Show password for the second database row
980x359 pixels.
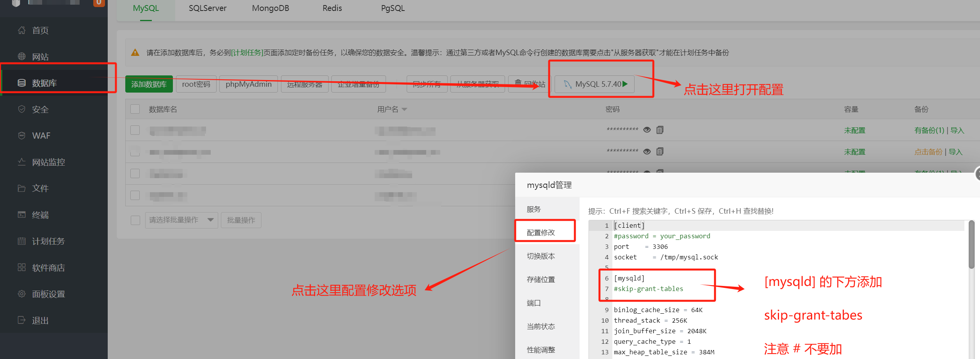[647, 152]
